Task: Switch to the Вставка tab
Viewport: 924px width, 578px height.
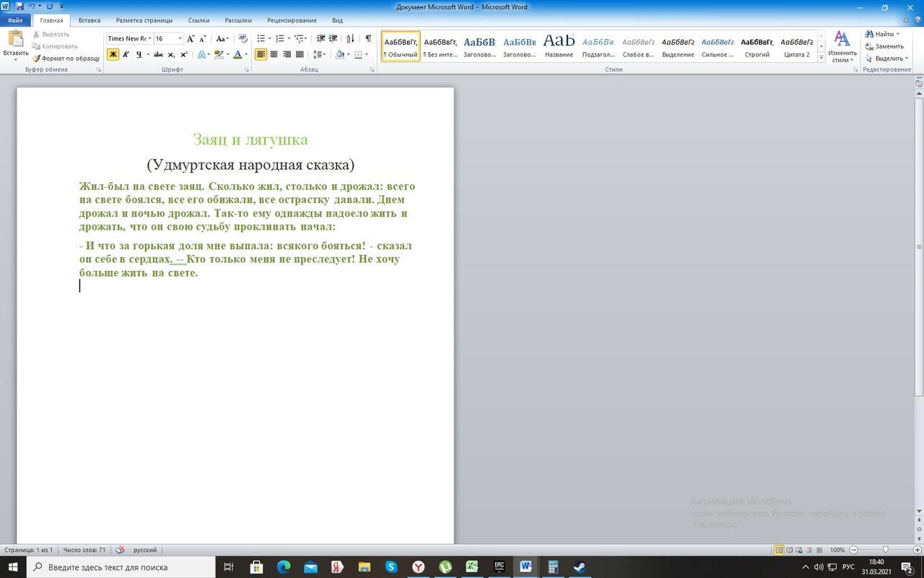Action: [x=90, y=21]
